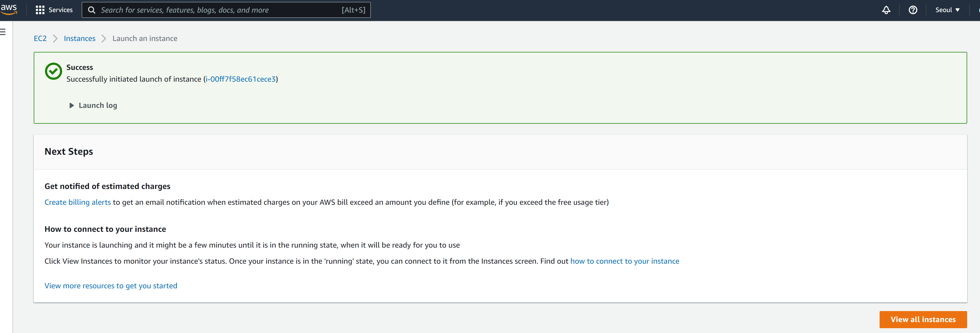Go to Instances breadcrumb link
980x333 pixels.
(80, 38)
